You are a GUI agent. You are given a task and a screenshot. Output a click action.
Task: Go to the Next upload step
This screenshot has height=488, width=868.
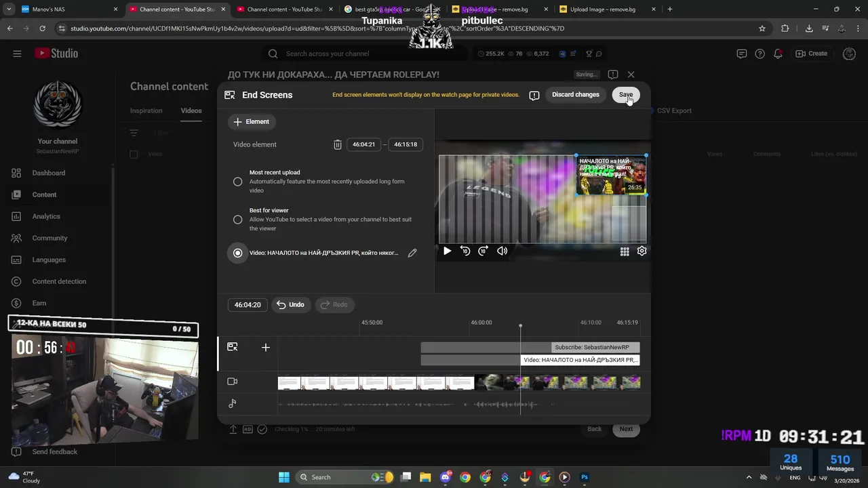coord(626,429)
